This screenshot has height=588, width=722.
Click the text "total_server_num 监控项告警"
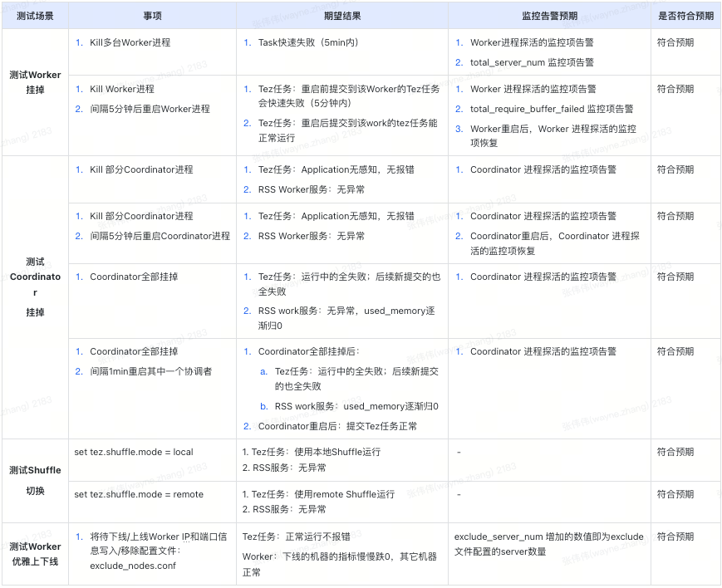(532, 62)
